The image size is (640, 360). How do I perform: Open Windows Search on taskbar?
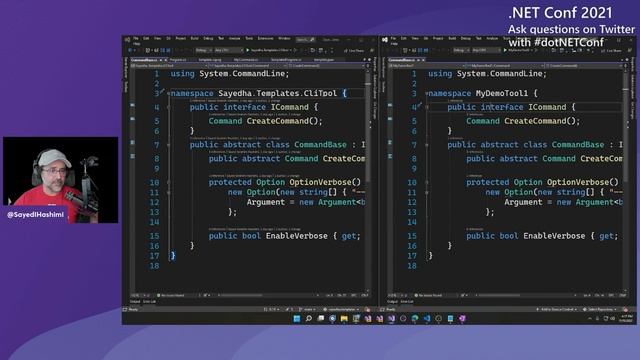coord(309,318)
